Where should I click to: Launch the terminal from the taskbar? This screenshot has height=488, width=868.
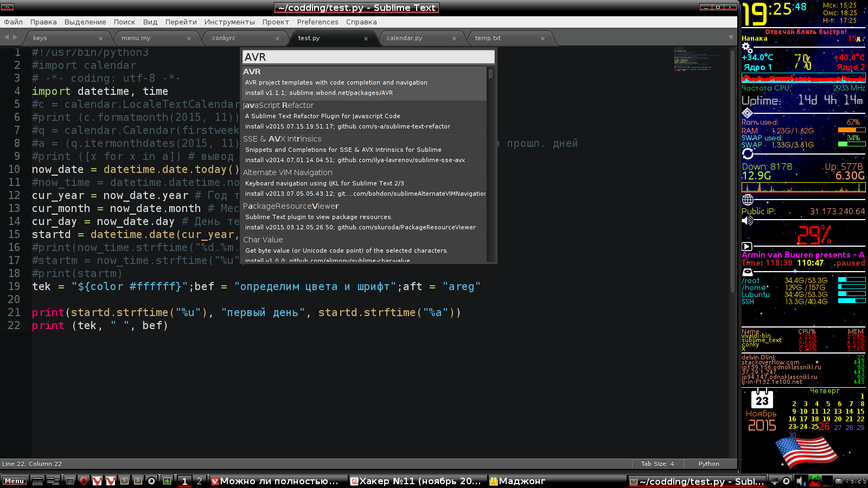point(70,480)
